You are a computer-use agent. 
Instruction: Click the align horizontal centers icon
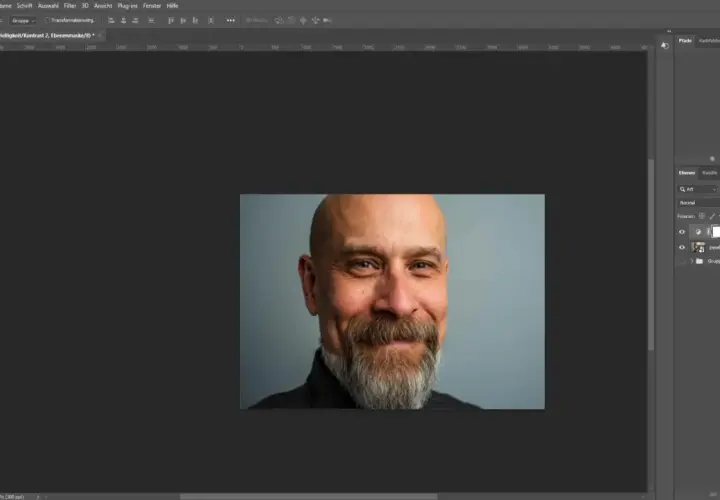[x=123, y=20]
